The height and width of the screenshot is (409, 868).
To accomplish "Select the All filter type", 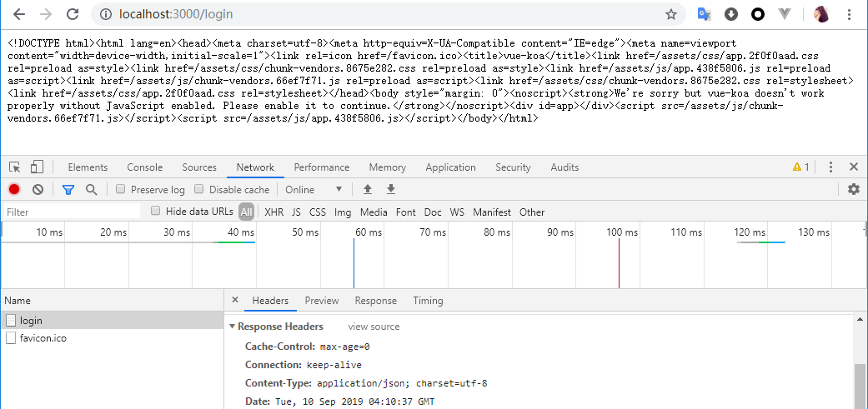I will [246, 212].
